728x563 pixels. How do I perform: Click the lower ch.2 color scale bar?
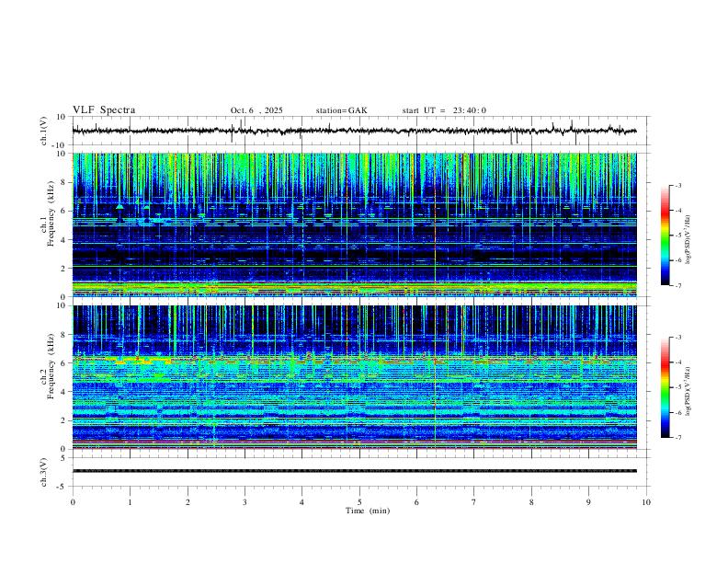[x=665, y=387]
